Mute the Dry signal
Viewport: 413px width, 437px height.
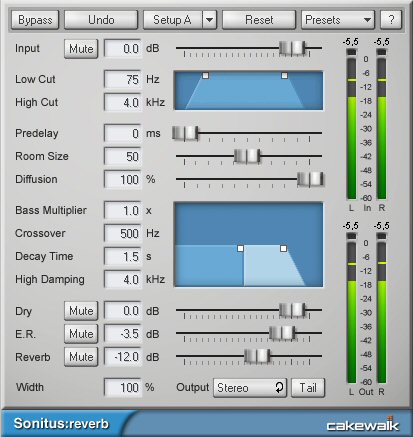click(x=81, y=311)
